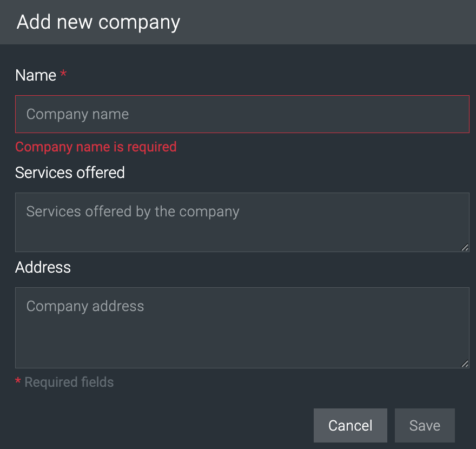This screenshot has height=449, width=476.
Task: Click the Save button
Action: click(425, 426)
